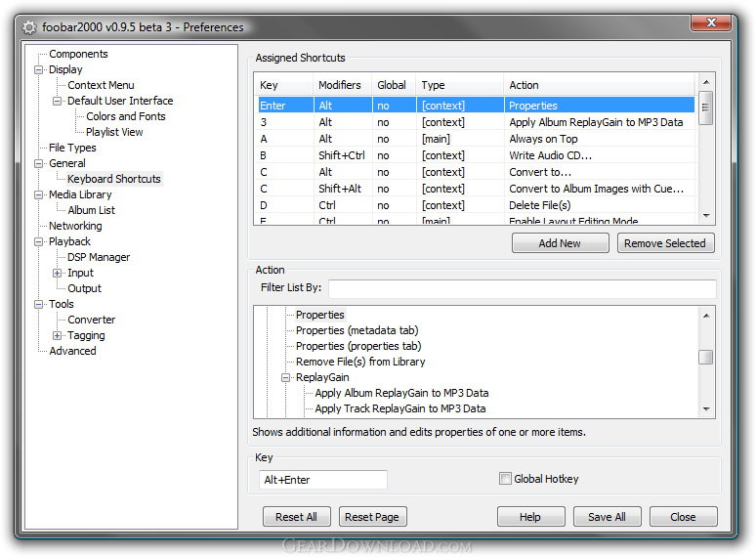Open the Networking preferences page
Image resolution: width=756 pixels, height=557 pixels.
[x=75, y=226]
